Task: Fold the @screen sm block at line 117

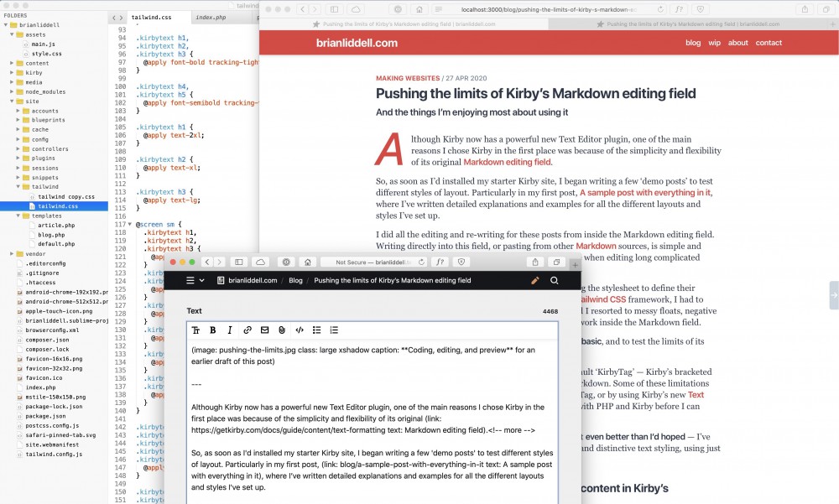Action: pyautogui.click(x=129, y=225)
